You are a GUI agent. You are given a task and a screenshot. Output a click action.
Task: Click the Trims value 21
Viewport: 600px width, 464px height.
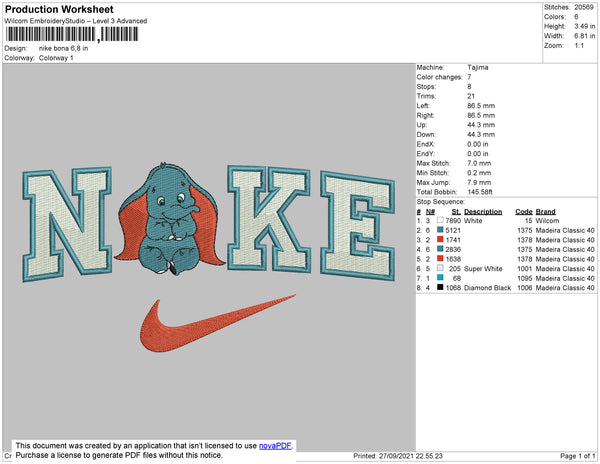pos(471,96)
